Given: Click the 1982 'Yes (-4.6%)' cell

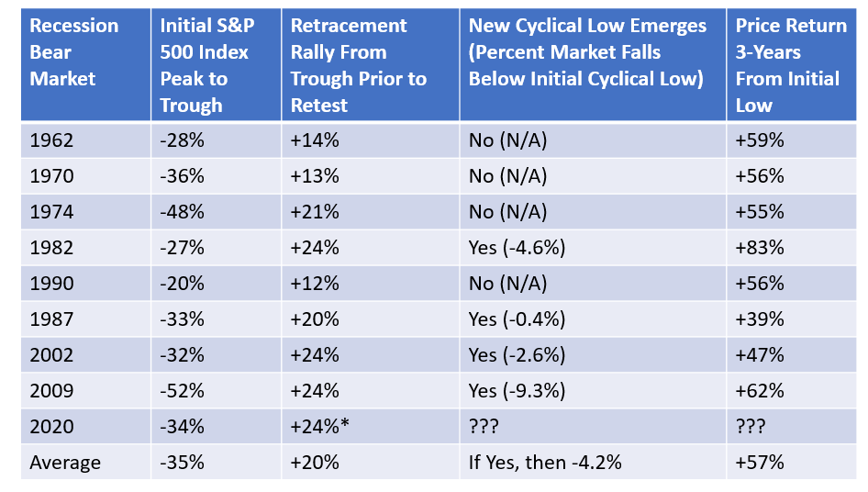Looking at the screenshot, I should [517, 248].
